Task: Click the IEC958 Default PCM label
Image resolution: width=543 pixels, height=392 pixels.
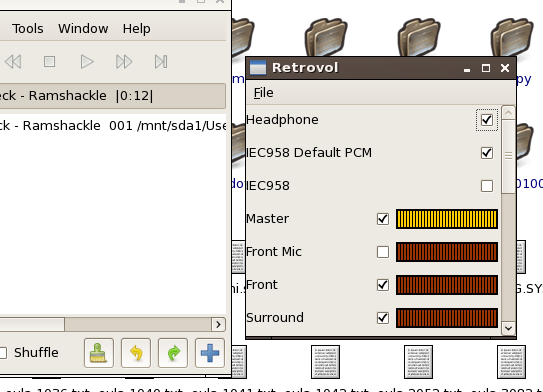Action: tap(309, 153)
